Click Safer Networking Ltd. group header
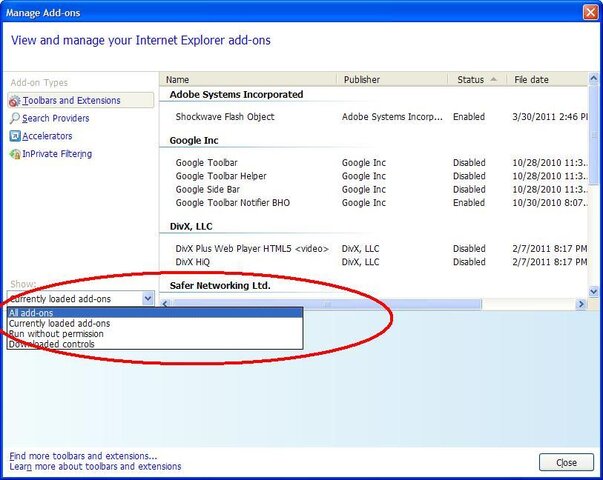This screenshot has width=603, height=480. pyautogui.click(x=220, y=285)
